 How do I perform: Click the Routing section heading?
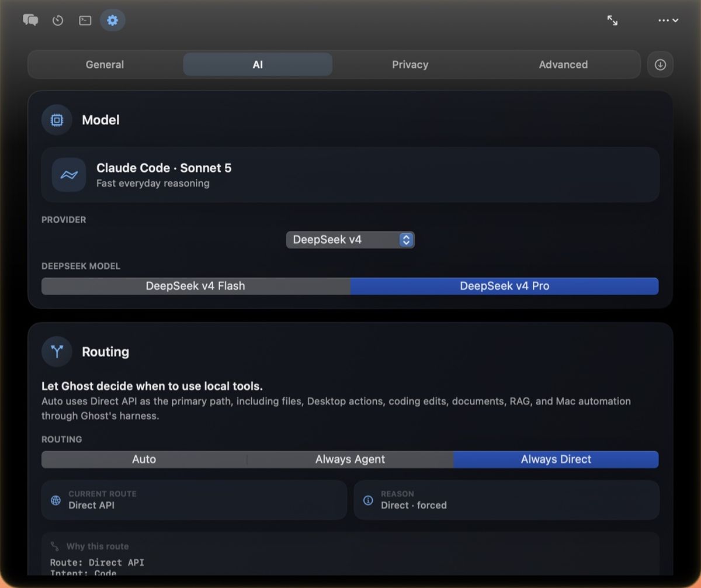[x=105, y=352]
